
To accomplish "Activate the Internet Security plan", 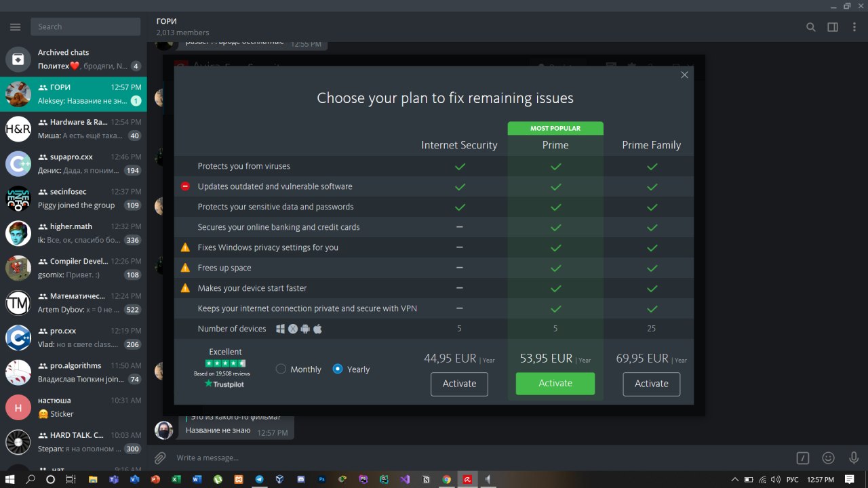I will [459, 384].
